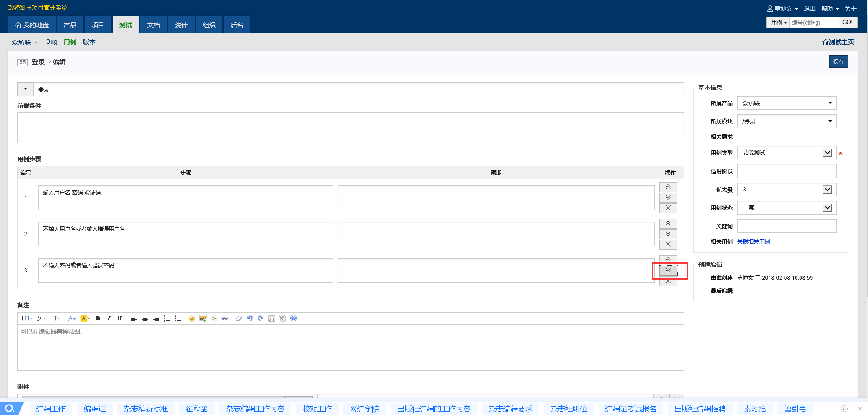
Task: Open the 优先级 priority dropdown
Action: 786,190
